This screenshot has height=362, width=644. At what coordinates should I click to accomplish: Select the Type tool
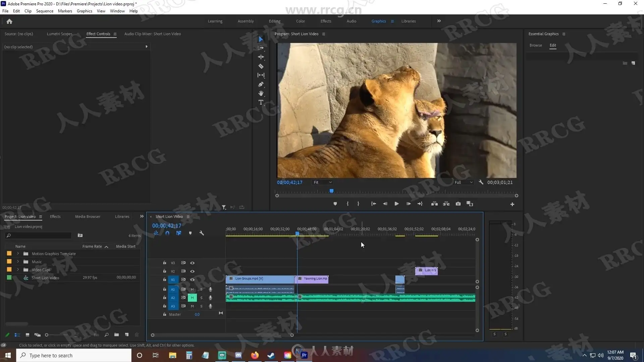[261, 102]
